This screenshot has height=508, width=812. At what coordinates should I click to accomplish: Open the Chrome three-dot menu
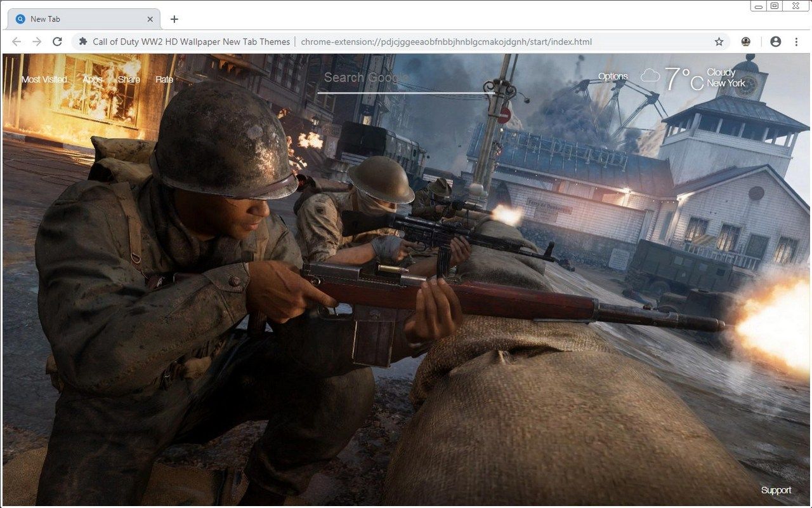coord(797,41)
